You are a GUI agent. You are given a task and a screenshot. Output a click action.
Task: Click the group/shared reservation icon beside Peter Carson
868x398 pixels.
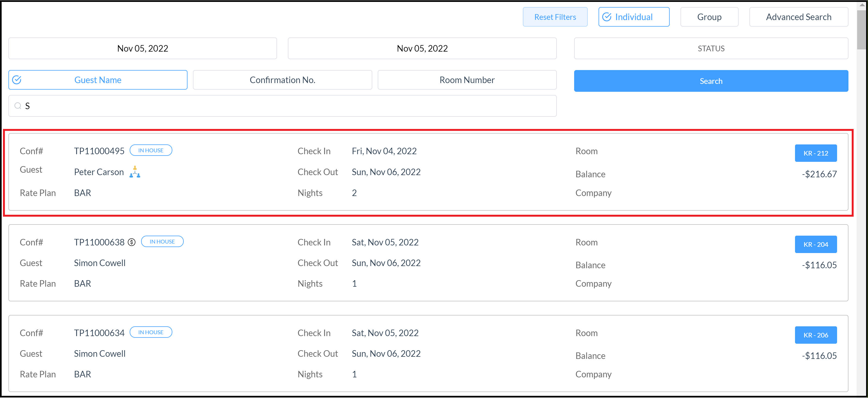pos(134,172)
